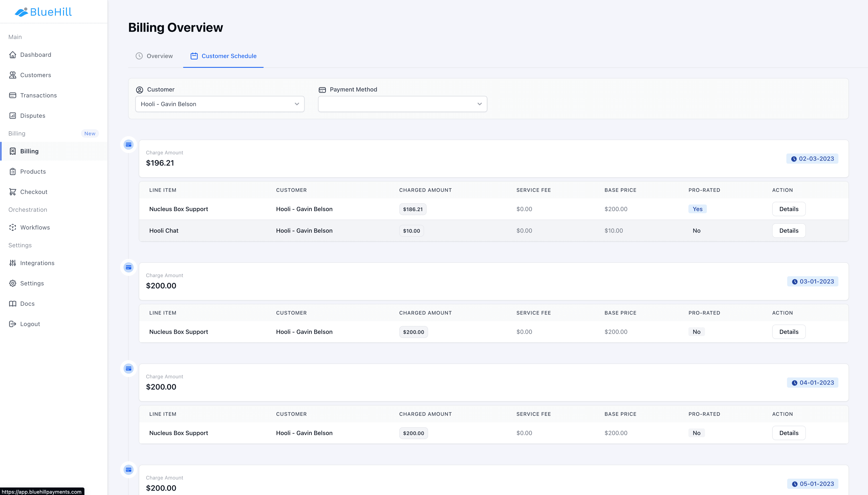Screen dimensions: 868x495
Task: Click the Overview clock icon
Action: (139, 56)
